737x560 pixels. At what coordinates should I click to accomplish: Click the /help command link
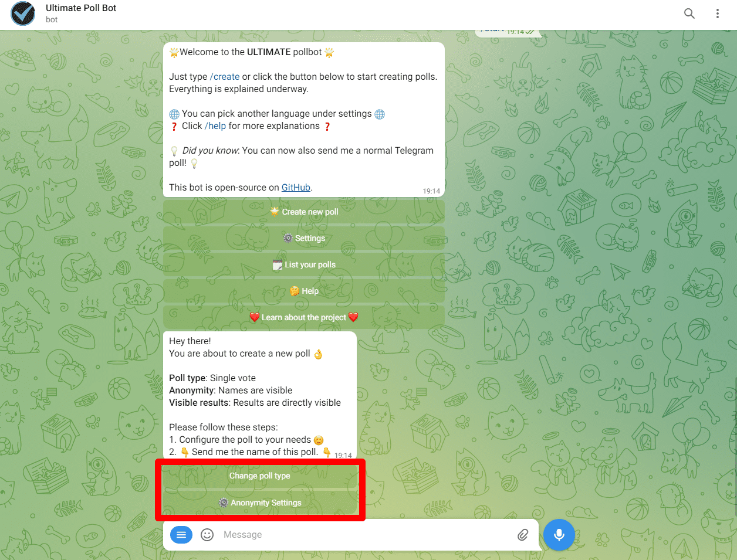215,126
